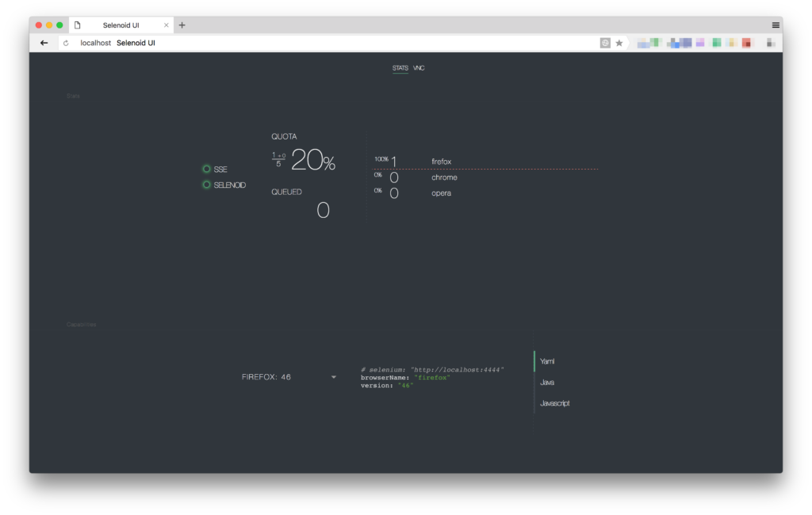This screenshot has height=515, width=812.
Task: Select the Yaml code format
Action: (547, 361)
